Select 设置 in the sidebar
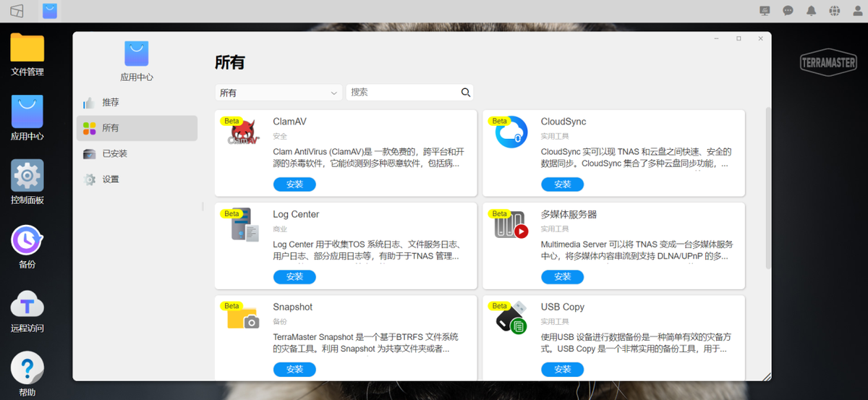Viewport: 868px width, 400px height. (137, 179)
